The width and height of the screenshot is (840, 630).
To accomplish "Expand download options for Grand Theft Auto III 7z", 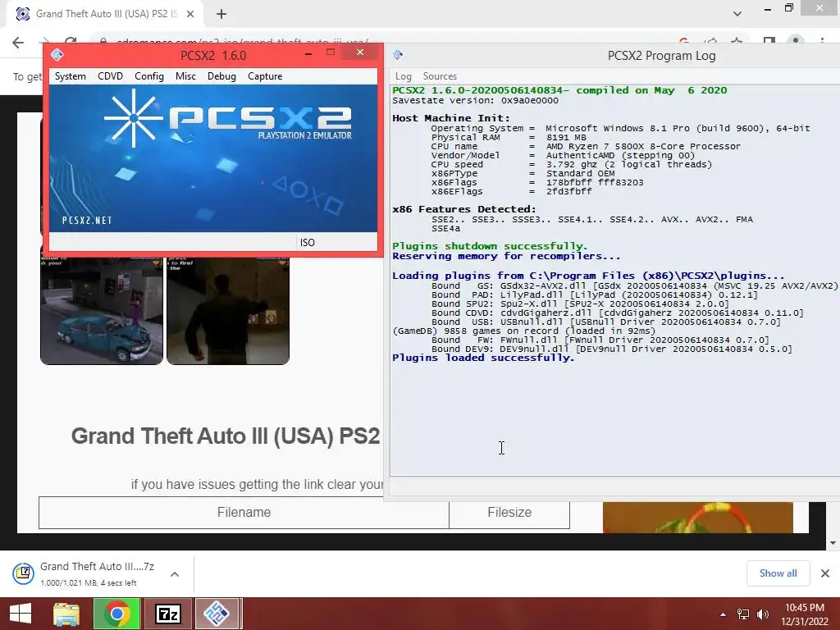I will [175, 574].
